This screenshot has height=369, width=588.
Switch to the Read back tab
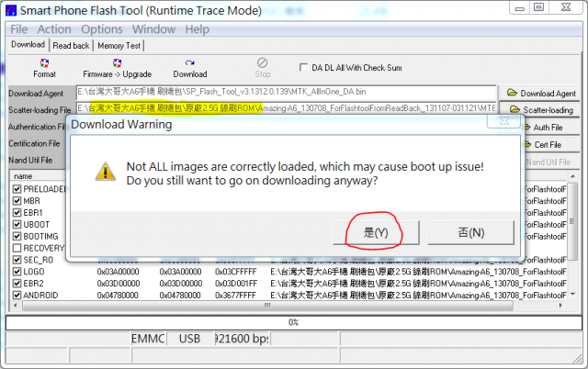72,46
